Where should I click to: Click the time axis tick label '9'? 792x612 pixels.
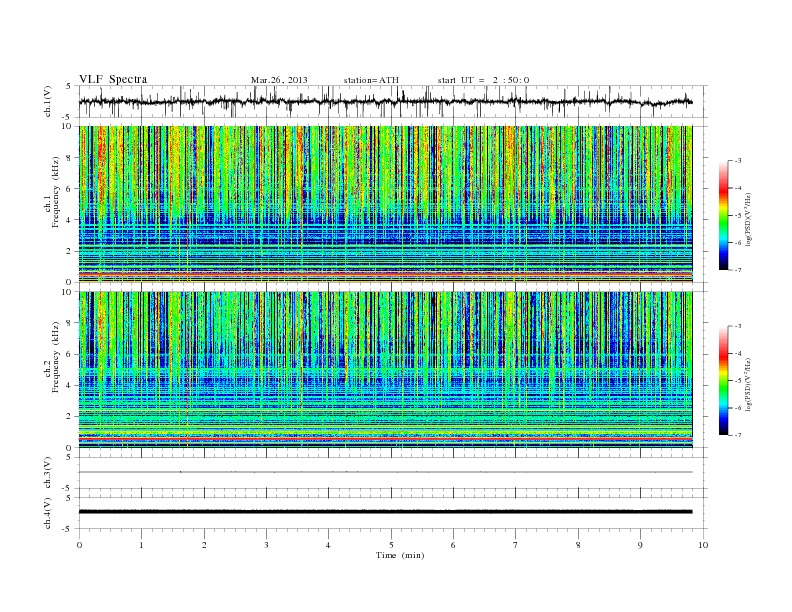pyautogui.click(x=640, y=545)
